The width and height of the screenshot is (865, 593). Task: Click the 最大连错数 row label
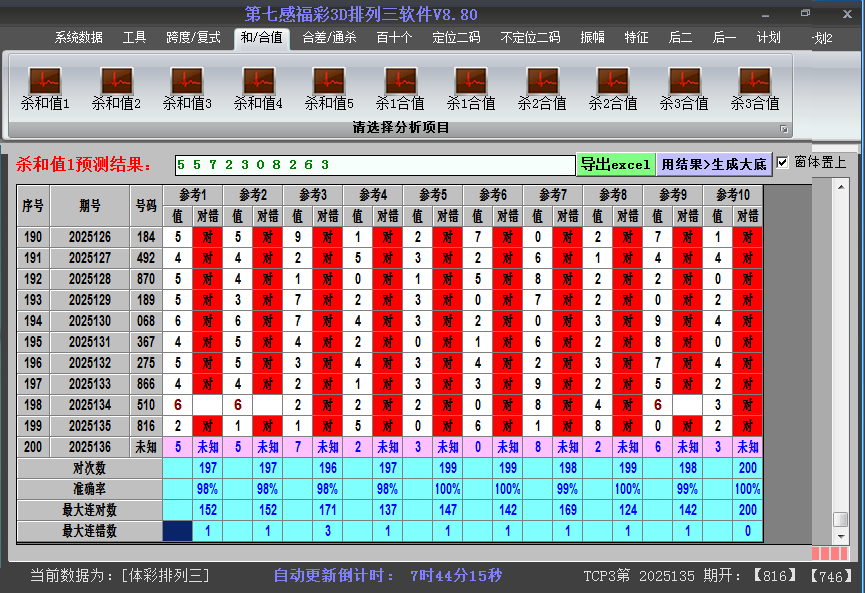(89, 531)
